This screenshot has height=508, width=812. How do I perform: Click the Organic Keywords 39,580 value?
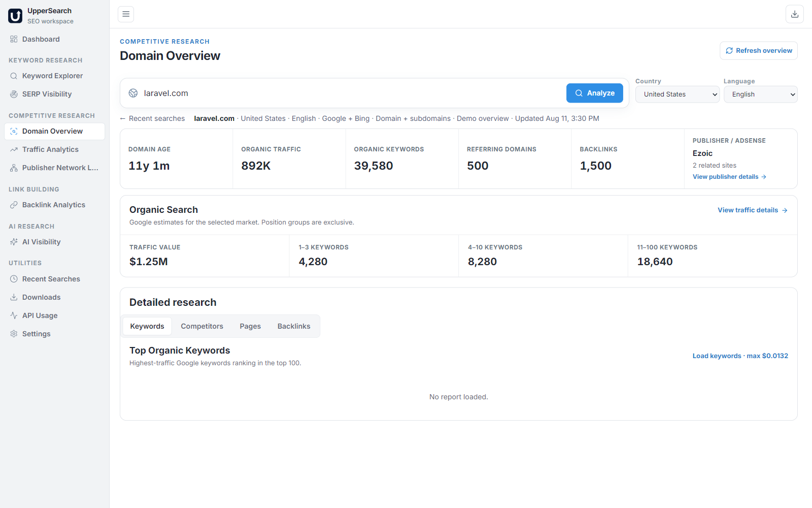(x=374, y=166)
